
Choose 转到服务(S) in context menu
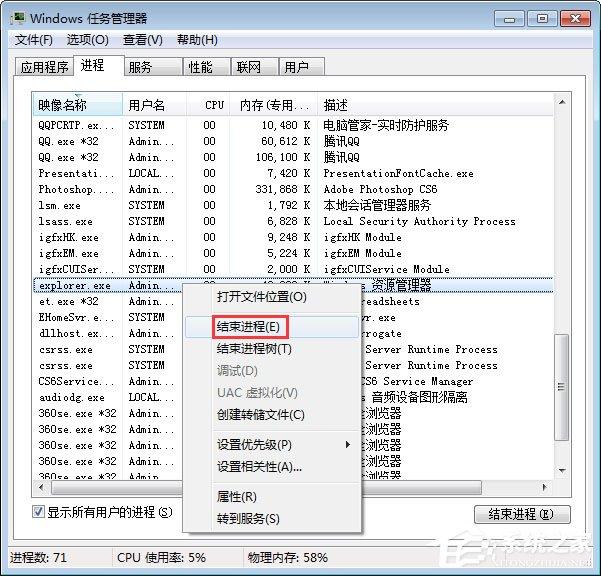click(x=272, y=519)
